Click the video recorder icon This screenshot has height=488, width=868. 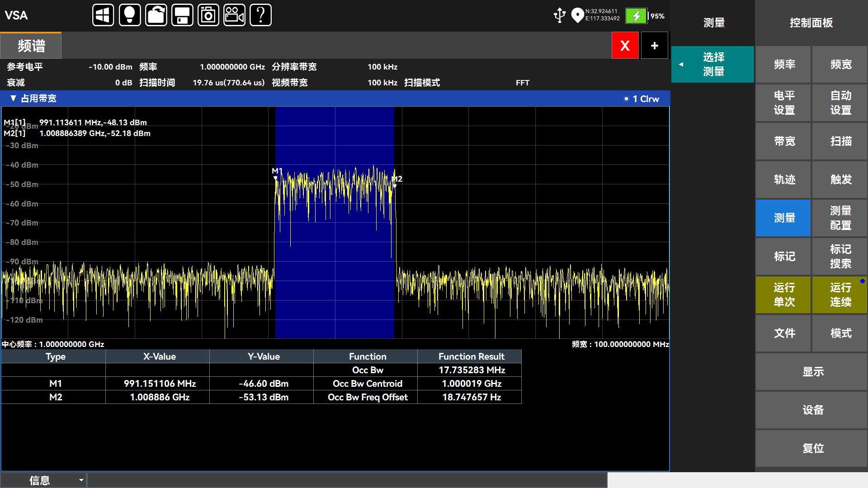pos(235,15)
